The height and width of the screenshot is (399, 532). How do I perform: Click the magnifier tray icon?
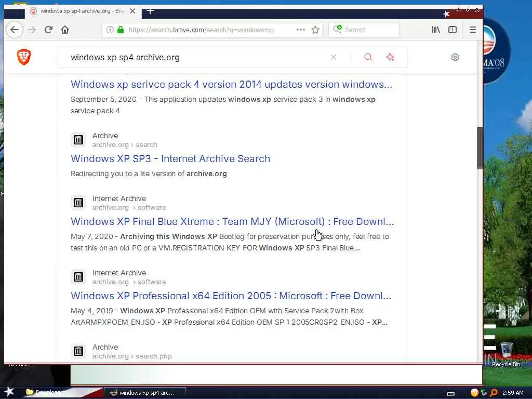pyautogui.click(x=494, y=393)
